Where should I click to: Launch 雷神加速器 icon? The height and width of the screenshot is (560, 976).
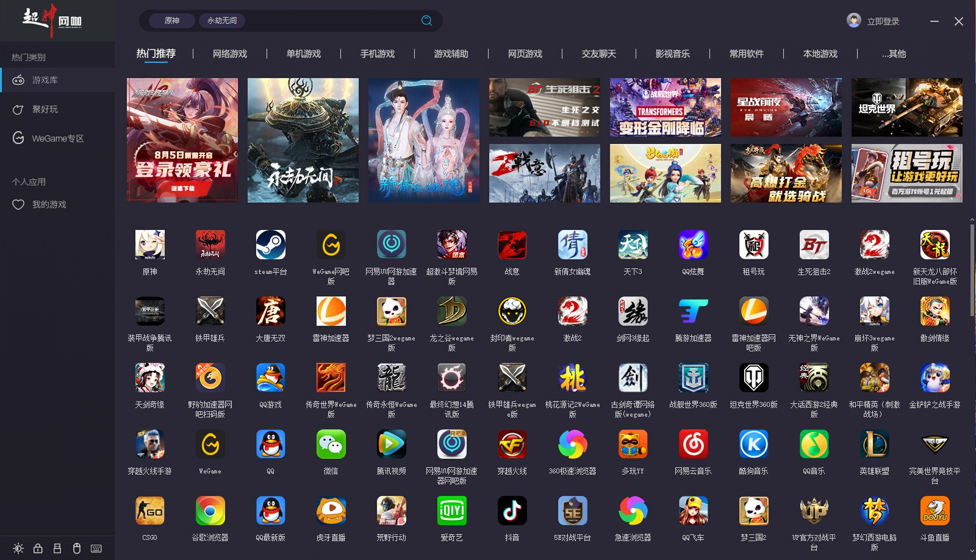[x=331, y=311]
